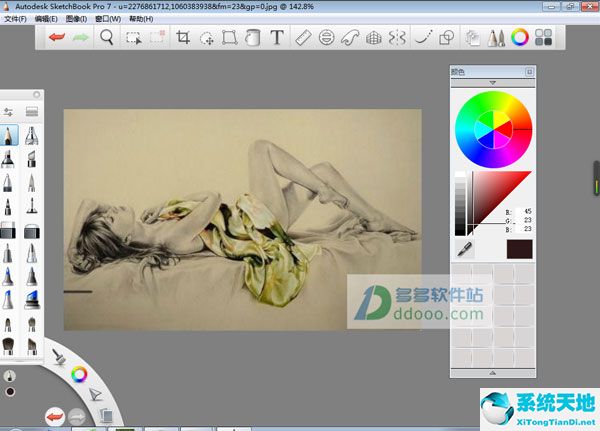Viewport: 600px width, 431px height.
Task: Open the Color Wheel editor in toolbar
Action: (520, 38)
